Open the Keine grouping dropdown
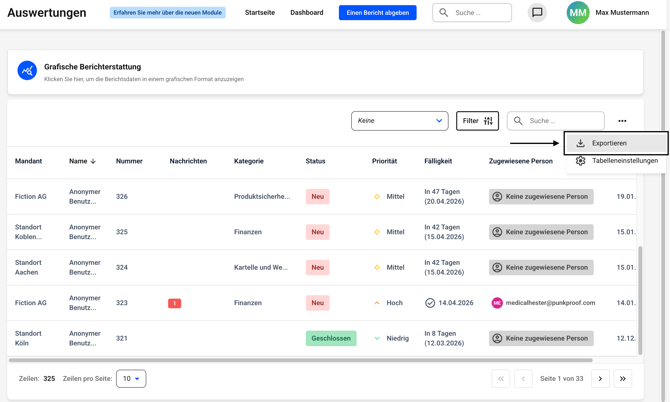 click(399, 121)
